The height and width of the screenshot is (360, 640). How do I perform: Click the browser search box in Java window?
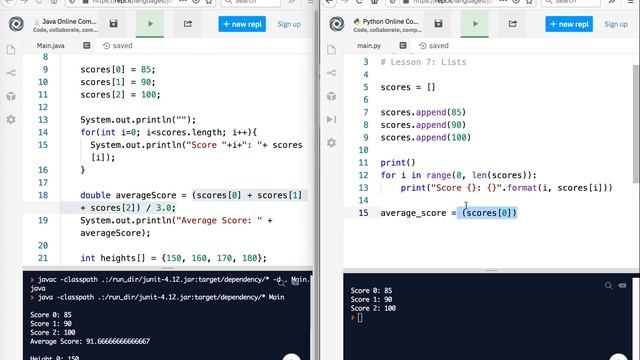click(250, 2)
